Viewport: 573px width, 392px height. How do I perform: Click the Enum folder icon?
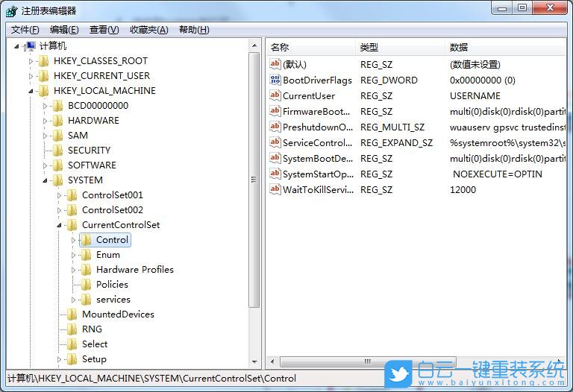[x=87, y=255]
